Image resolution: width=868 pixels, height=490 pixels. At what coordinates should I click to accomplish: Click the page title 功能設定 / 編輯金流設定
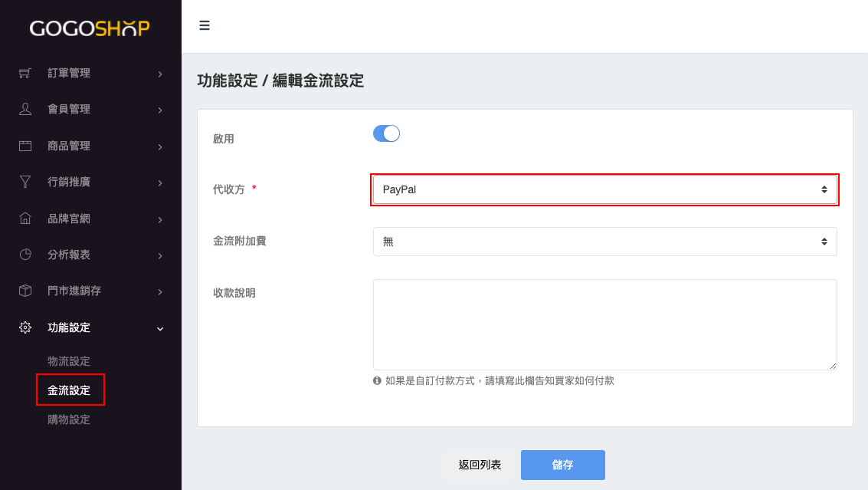pyautogui.click(x=280, y=81)
